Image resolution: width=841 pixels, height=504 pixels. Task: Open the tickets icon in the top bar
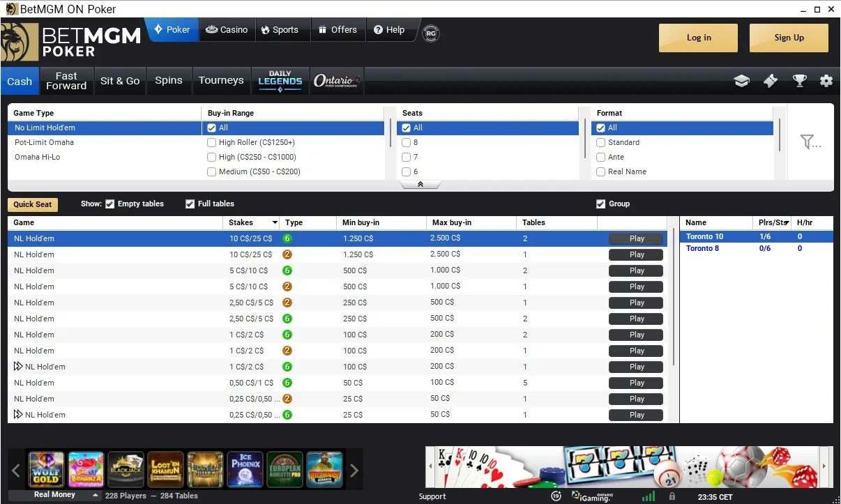tap(770, 81)
